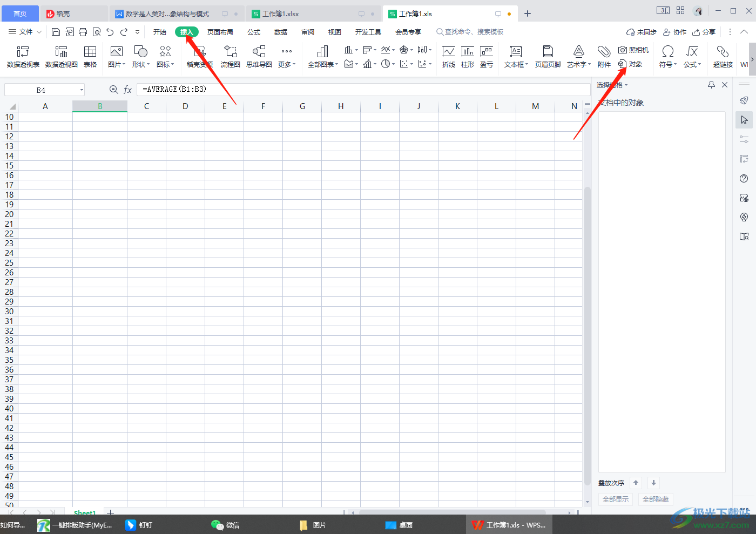Switch to Page Layout (页面布局) tab
The image size is (756, 534).
point(220,32)
